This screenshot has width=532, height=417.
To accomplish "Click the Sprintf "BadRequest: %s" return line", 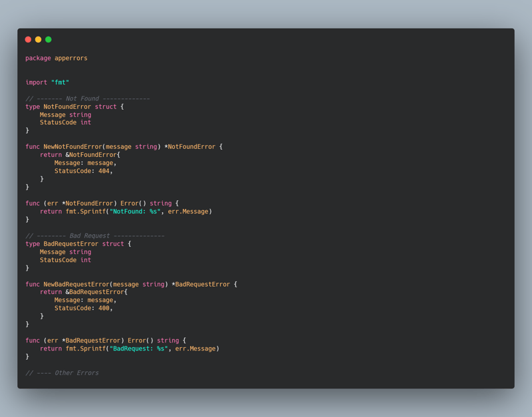I will point(130,348).
